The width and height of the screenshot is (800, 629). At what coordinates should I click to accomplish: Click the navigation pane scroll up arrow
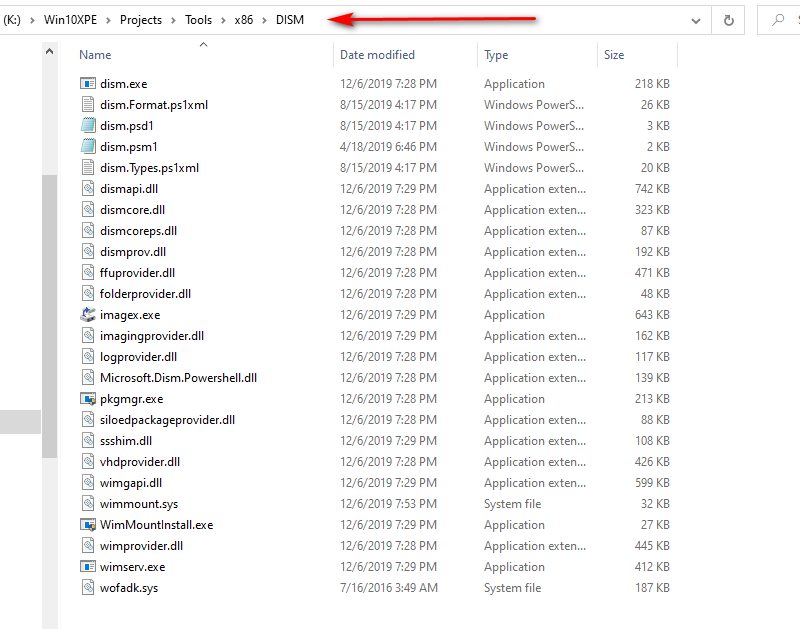49,51
